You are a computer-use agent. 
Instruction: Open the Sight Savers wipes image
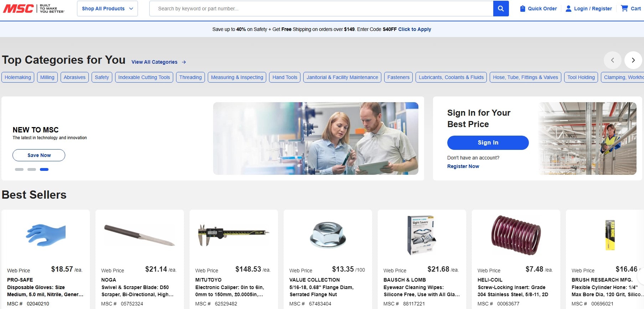pos(422,235)
